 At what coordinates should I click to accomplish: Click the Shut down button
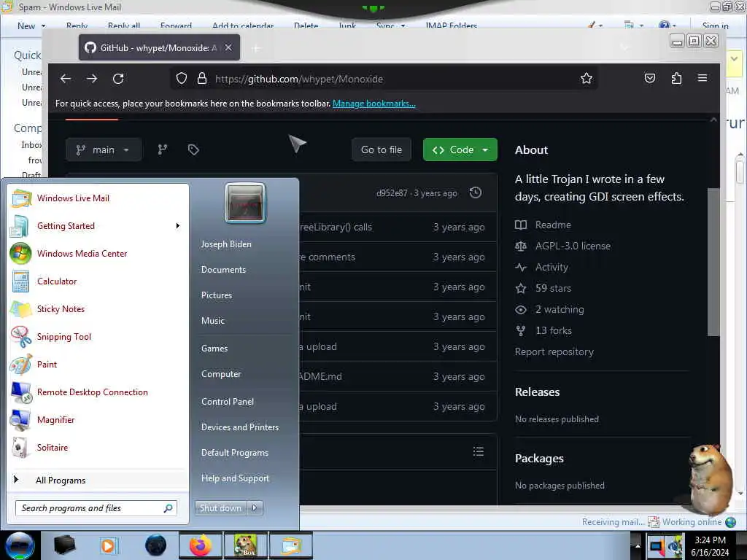221,508
